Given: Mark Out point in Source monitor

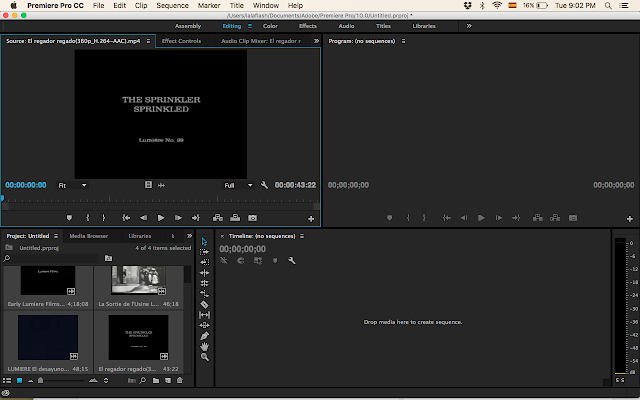Looking at the screenshot, I should [104, 218].
